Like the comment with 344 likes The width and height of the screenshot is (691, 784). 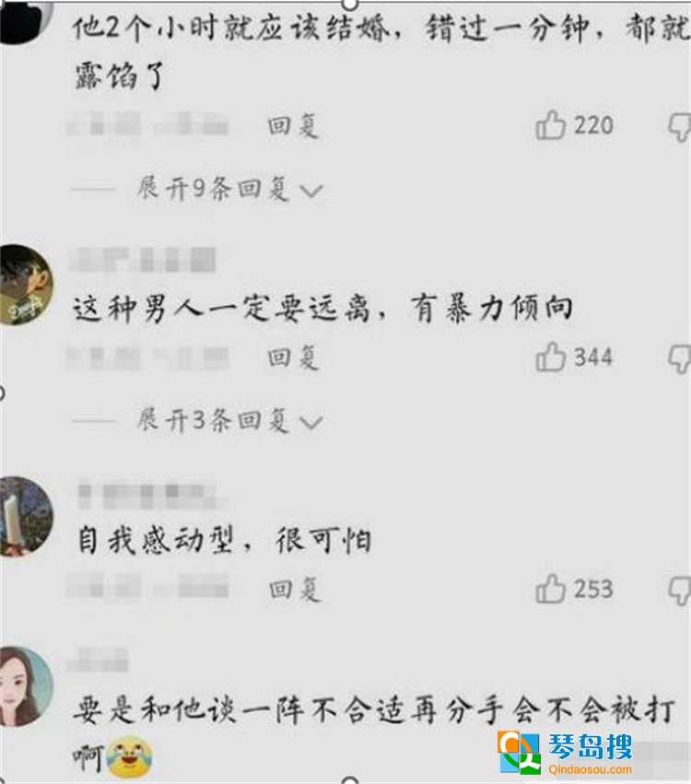[551, 357]
